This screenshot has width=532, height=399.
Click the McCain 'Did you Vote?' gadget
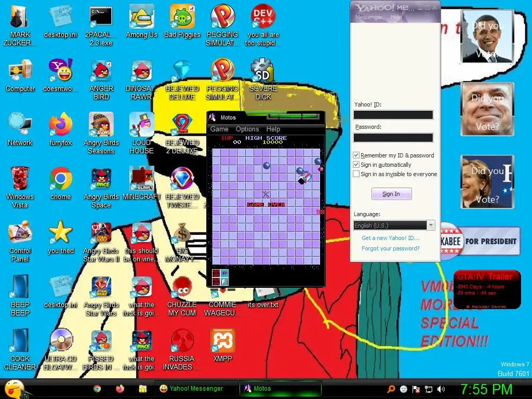click(x=487, y=109)
